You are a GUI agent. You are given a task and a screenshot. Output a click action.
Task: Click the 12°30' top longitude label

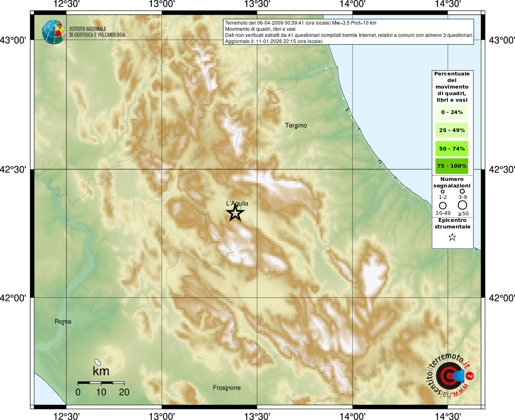point(67,4)
